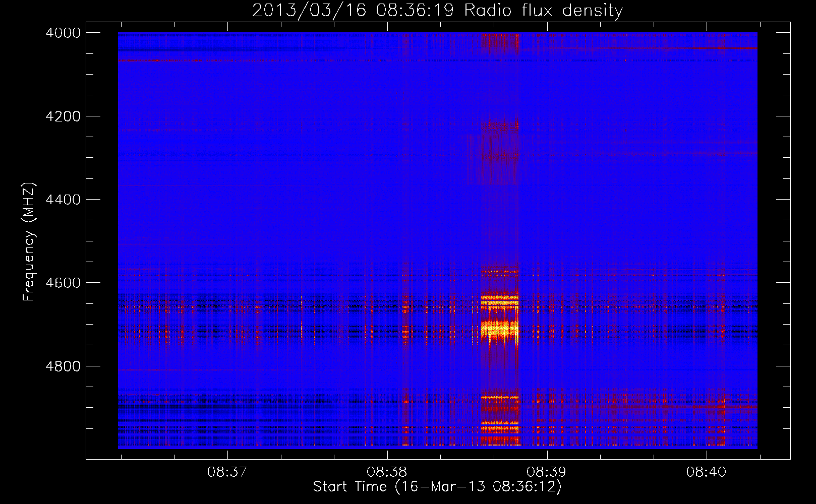Click the 4800 frequency tick label
816x504 pixels.
[x=63, y=366]
